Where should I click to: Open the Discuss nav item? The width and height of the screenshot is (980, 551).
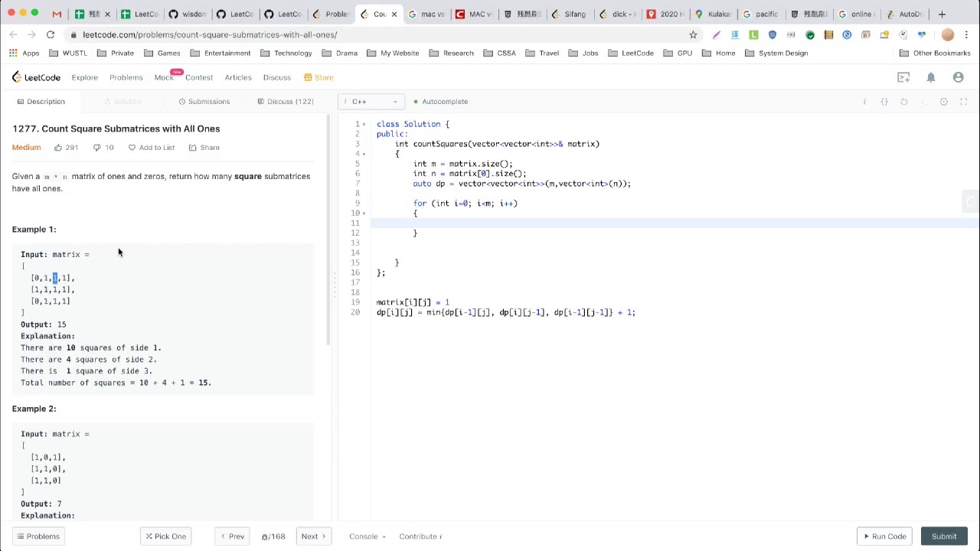click(x=277, y=77)
